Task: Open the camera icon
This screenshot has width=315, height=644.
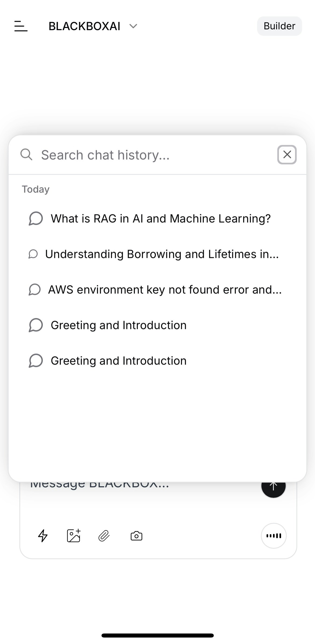Action: click(x=136, y=536)
